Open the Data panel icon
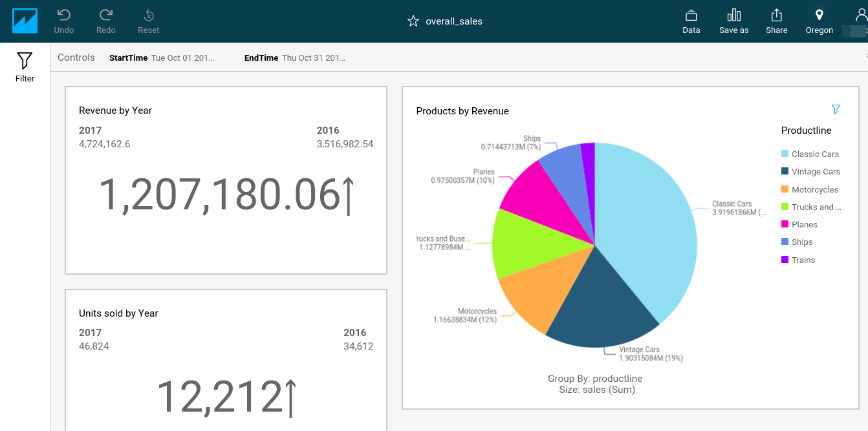 pyautogui.click(x=691, y=21)
